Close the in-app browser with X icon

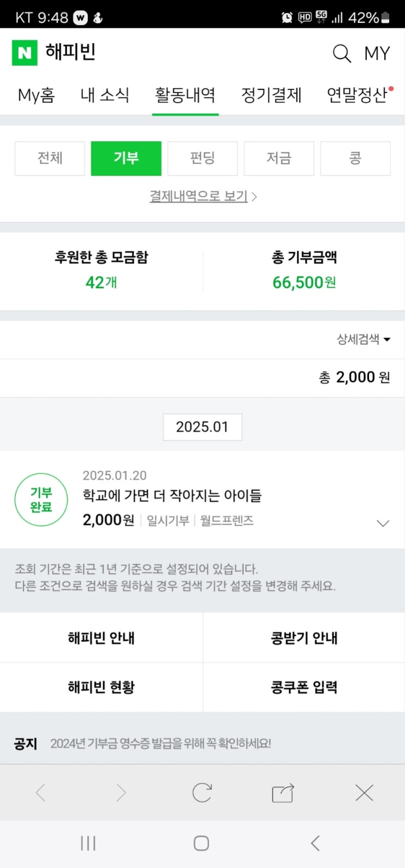364,793
